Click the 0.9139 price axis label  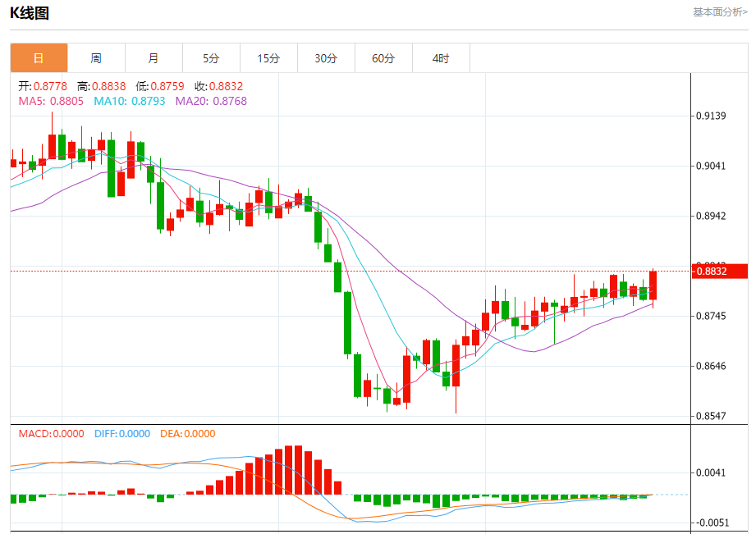pyautogui.click(x=711, y=116)
